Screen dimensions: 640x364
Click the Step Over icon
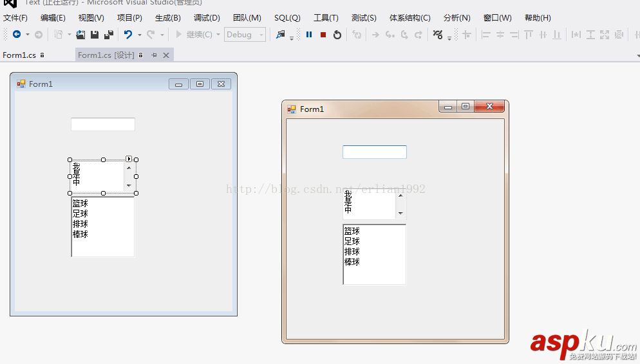click(x=404, y=35)
